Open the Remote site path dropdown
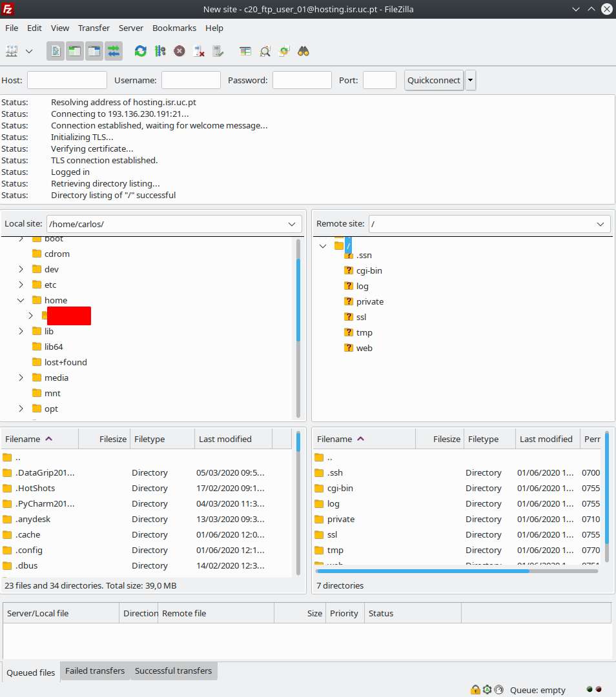 coord(601,224)
